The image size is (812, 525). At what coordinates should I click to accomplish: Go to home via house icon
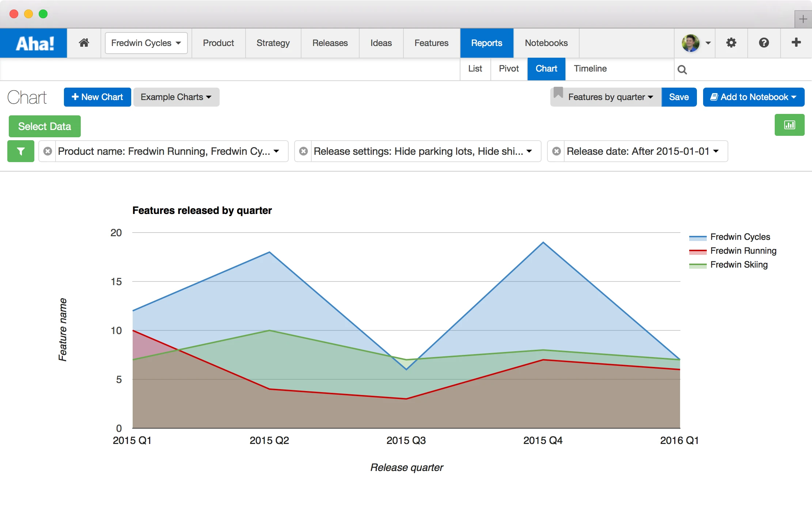(x=84, y=43)
